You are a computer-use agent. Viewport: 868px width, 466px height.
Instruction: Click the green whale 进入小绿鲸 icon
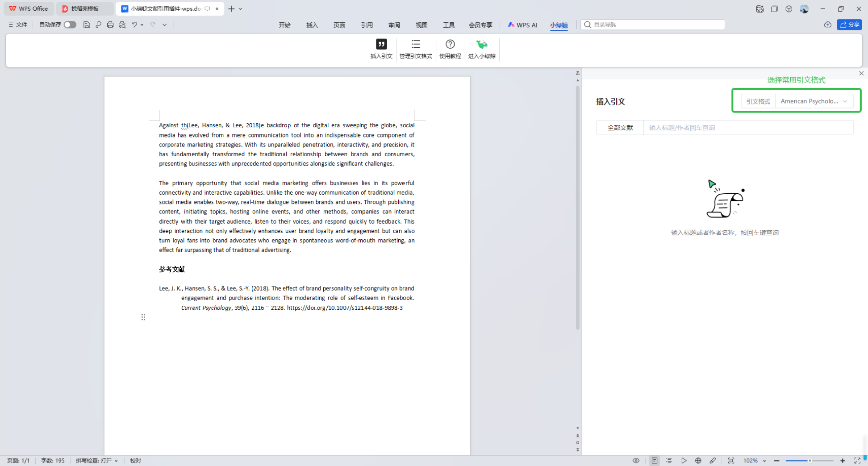481,44
